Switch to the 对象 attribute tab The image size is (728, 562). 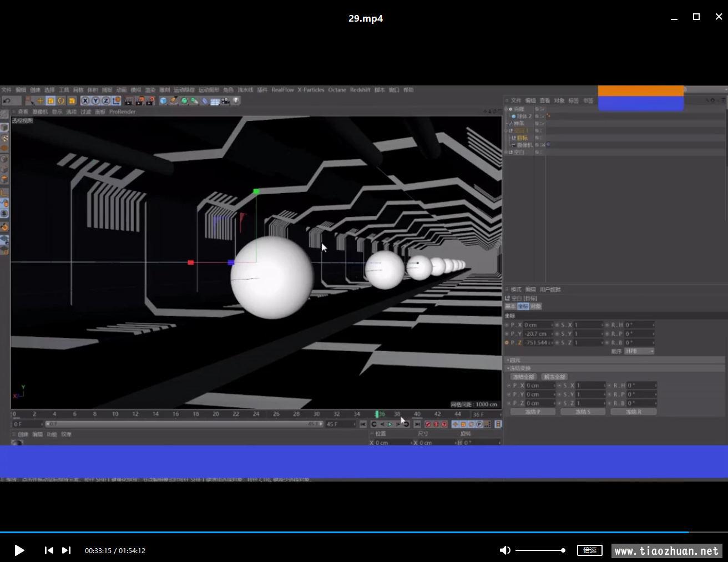tap(535, 306)
